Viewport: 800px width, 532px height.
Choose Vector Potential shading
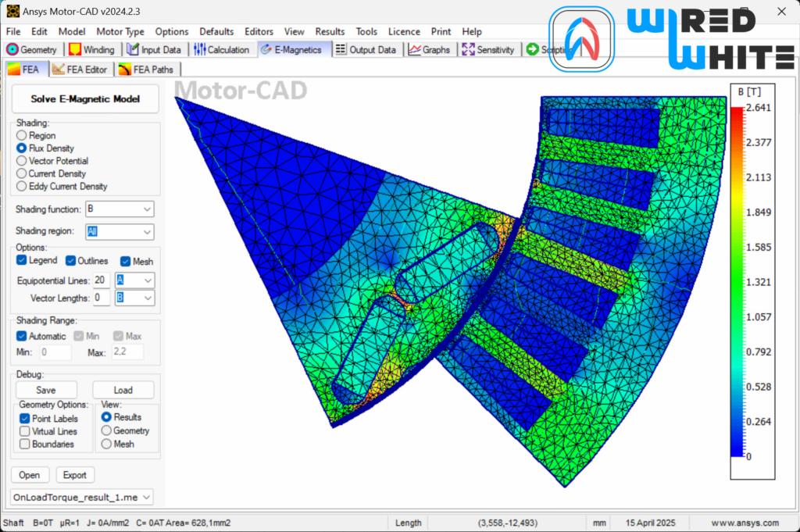coord(21,161)
